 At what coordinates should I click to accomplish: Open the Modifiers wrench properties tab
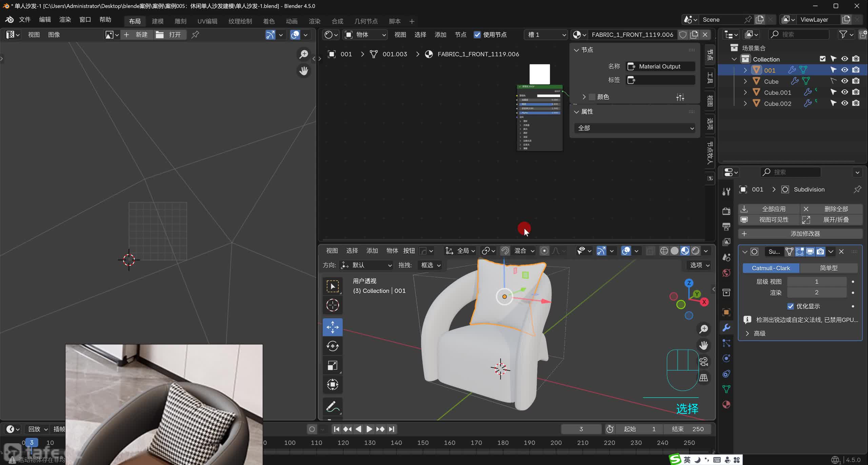coord(726,328)
